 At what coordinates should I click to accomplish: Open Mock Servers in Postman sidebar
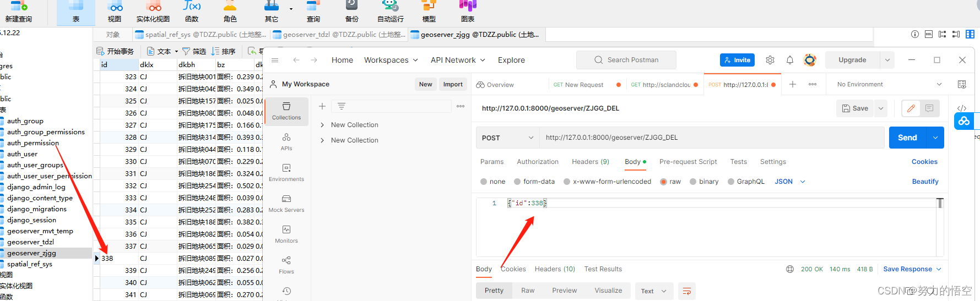click(286, 204)
